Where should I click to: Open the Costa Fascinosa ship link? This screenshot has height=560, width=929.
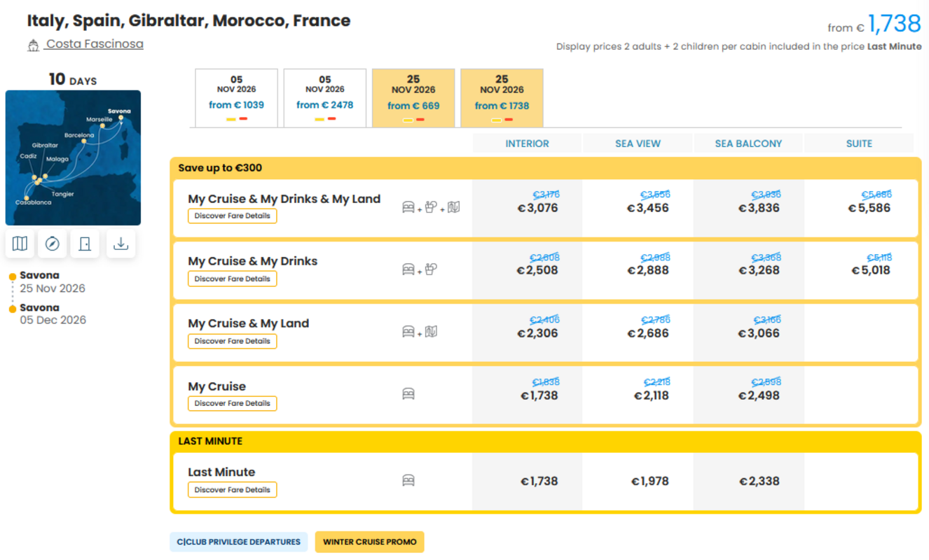coord(95,44)
